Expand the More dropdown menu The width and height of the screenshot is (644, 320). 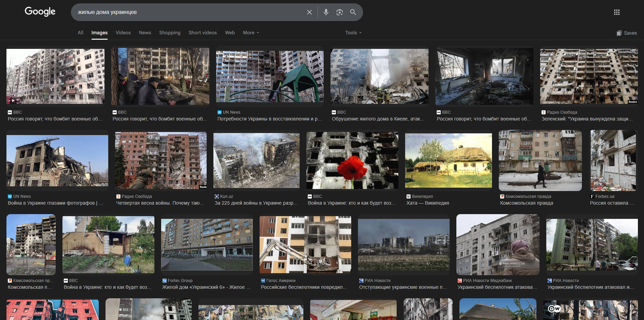[x=251, y=33]
